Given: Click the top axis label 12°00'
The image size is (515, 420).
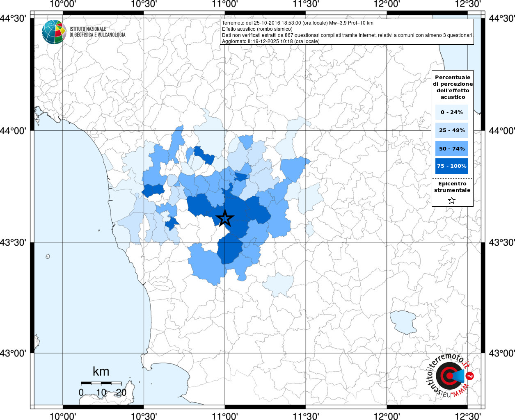Looking at the screenshot, I should 387,4.
